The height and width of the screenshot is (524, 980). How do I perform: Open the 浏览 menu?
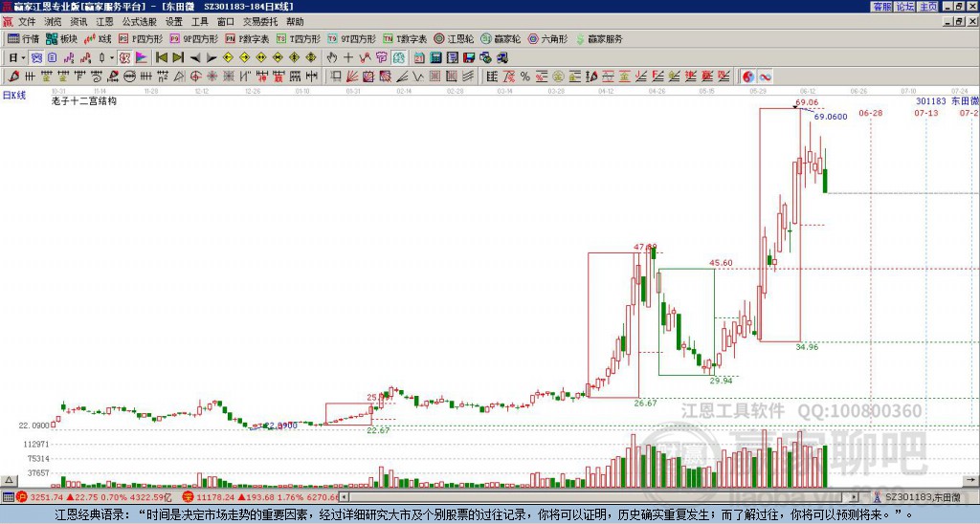[54, 22]
